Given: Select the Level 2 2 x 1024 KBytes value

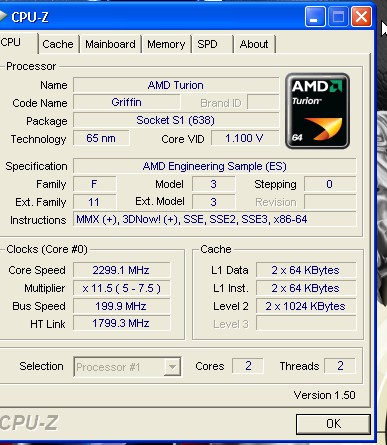Looking at the screenshot, I should click(306, 306).
